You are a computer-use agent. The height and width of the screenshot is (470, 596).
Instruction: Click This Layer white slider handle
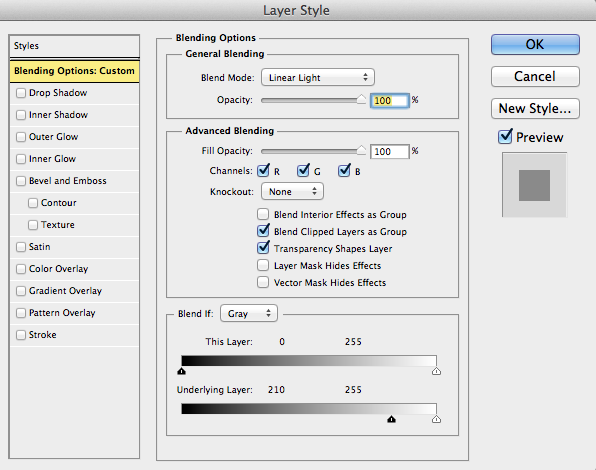(x=436, y=371)
